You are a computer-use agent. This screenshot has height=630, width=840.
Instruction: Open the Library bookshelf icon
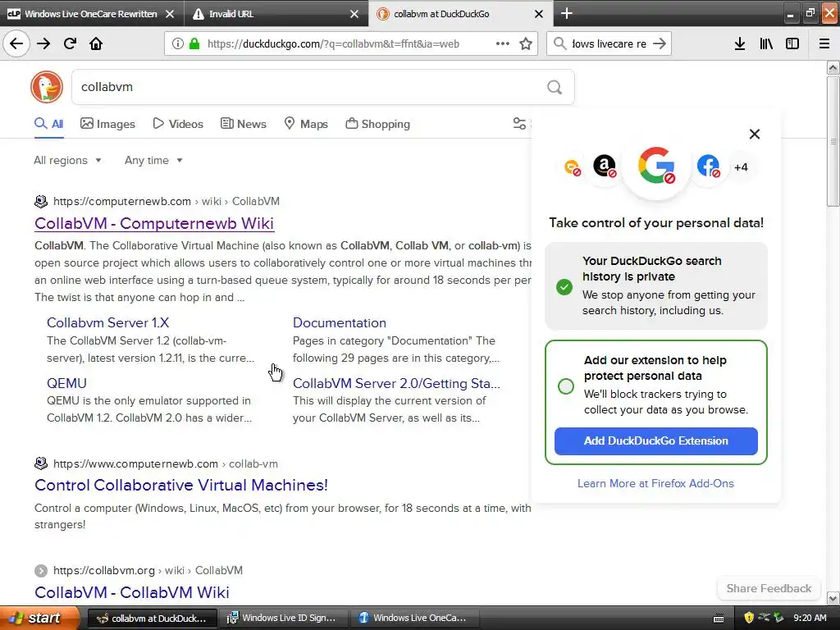(x=766, y=43)
